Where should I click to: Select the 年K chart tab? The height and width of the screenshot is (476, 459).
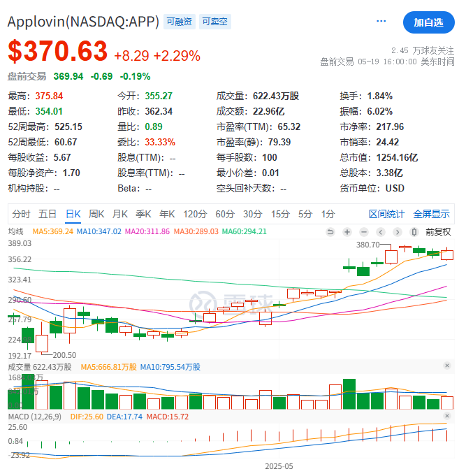click(x=167, y=214)
